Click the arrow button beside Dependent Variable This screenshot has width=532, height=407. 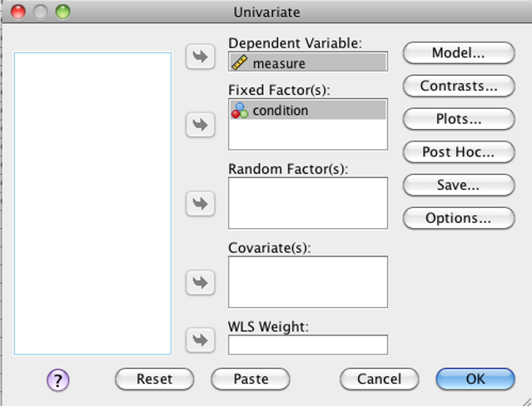pyautogui.click(x=200, y=57)
